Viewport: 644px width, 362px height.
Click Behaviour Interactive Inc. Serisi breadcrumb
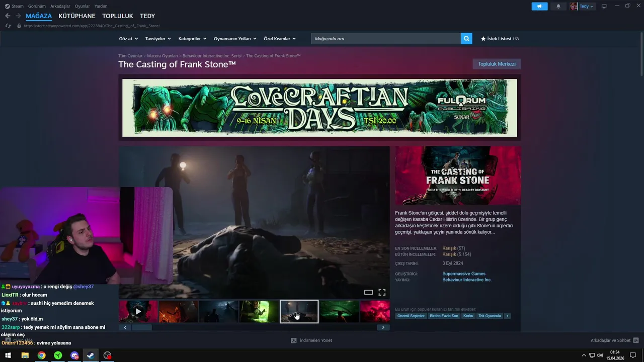coord(212,56)
